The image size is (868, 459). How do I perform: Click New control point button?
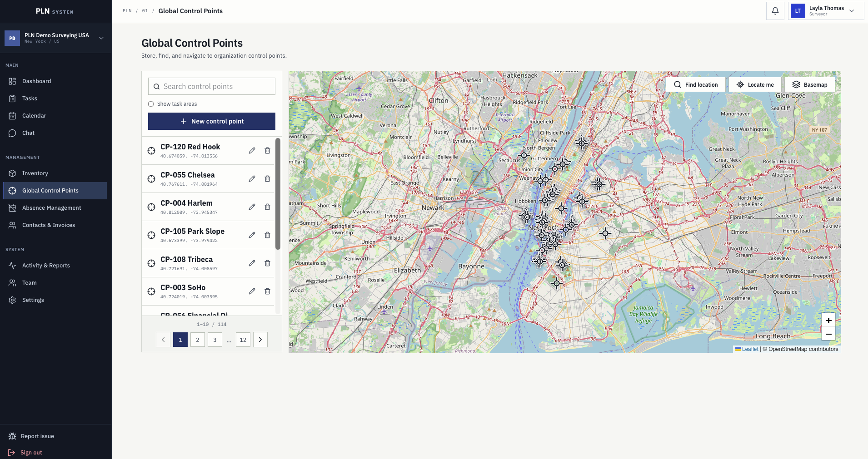pyautogui.click(x=212, y=121)
